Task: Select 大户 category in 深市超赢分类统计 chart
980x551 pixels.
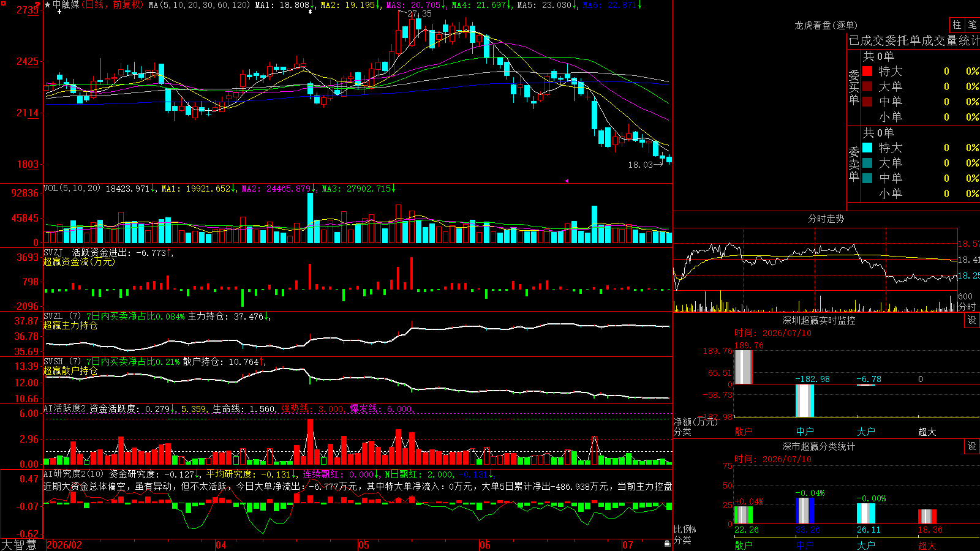Action: tap(866, 545)
